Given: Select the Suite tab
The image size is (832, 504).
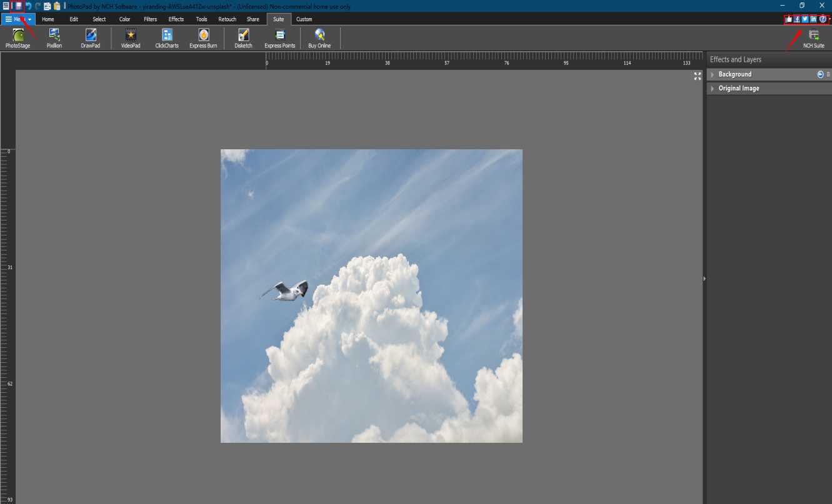Looking at the screenshot, I should pyautogui.click(x=279, y=19).
